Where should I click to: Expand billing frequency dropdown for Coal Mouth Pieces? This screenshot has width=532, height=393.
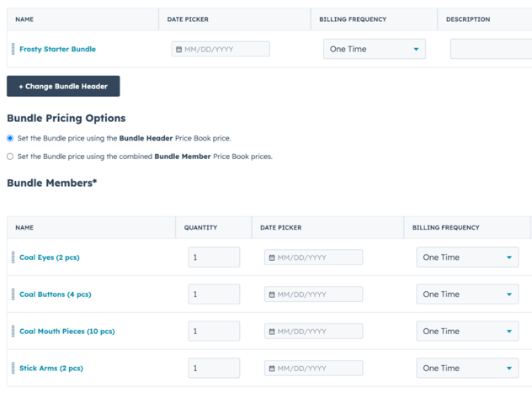(467, 332)
